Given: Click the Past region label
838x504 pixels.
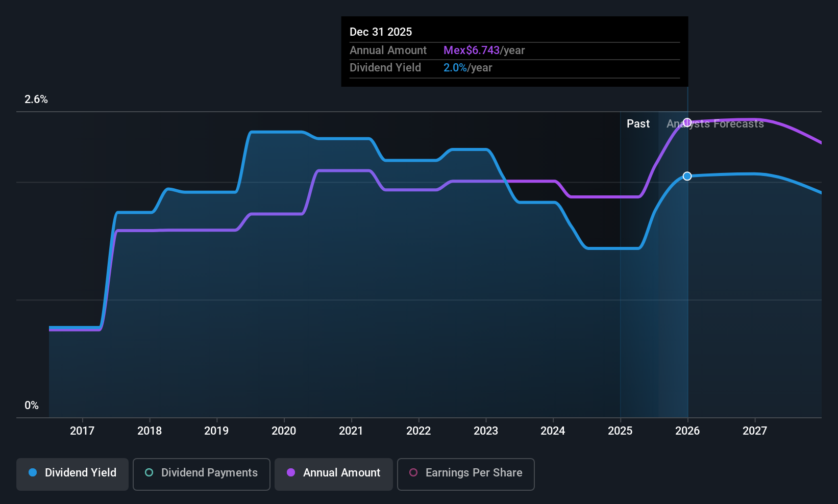Looking at the screenshot, I should 638,123.
